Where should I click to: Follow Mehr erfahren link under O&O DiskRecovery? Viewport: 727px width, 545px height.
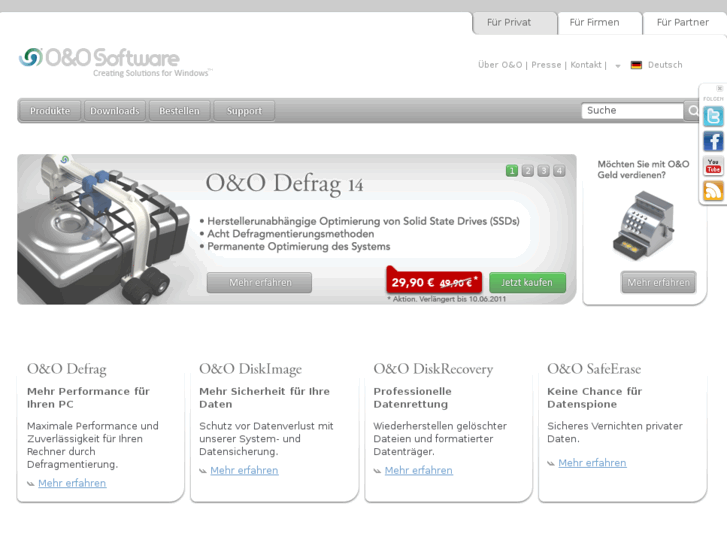(419, 471)
